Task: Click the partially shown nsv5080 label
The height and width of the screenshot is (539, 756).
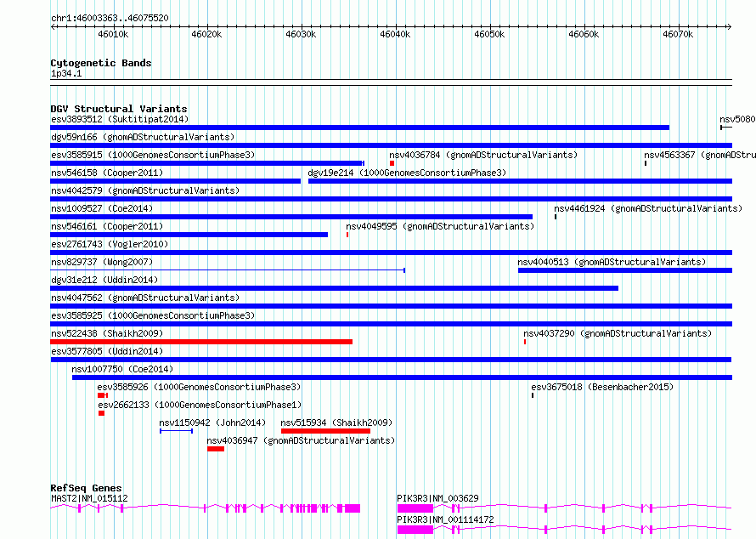Action: 737,119
